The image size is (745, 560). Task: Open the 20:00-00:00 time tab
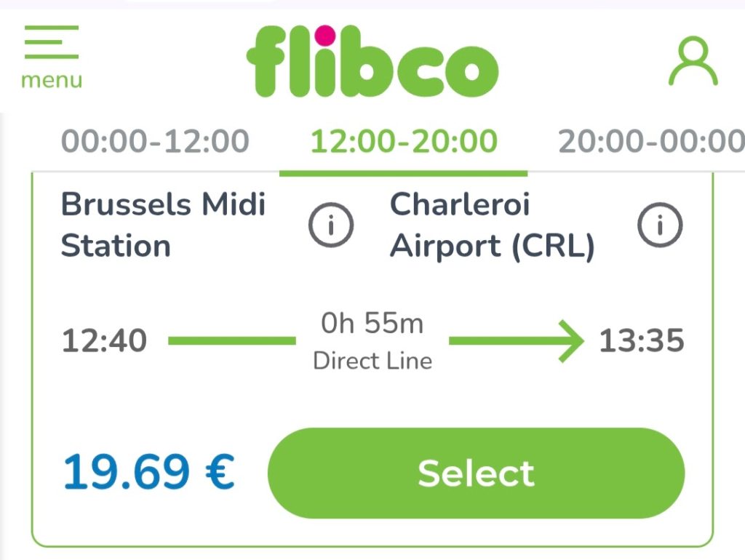(x=651, y=142)
